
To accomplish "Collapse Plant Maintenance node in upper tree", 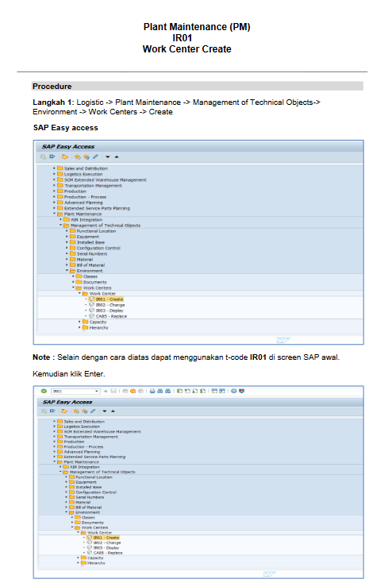I will pyautogui.click(x=54, y=214).
